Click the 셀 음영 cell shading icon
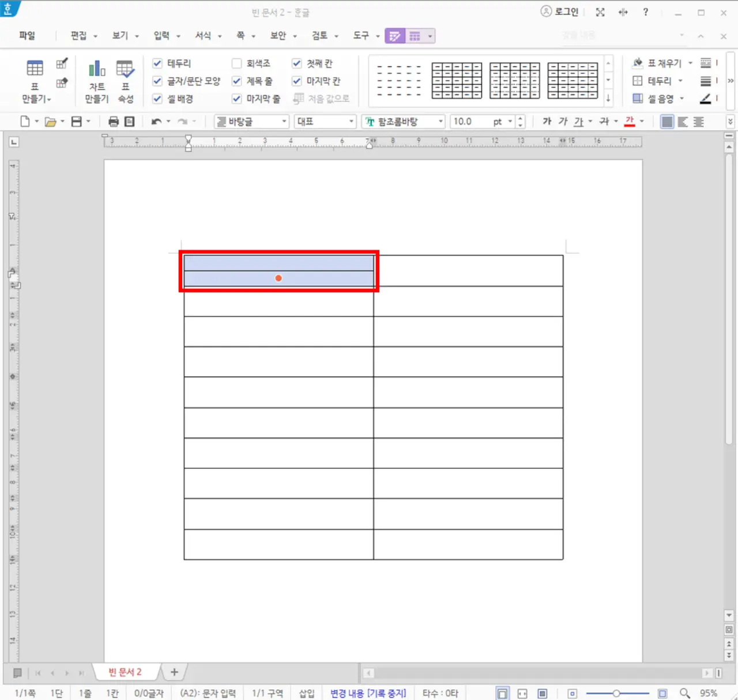This screenshot has height=700, width=738. click(638, 99)
